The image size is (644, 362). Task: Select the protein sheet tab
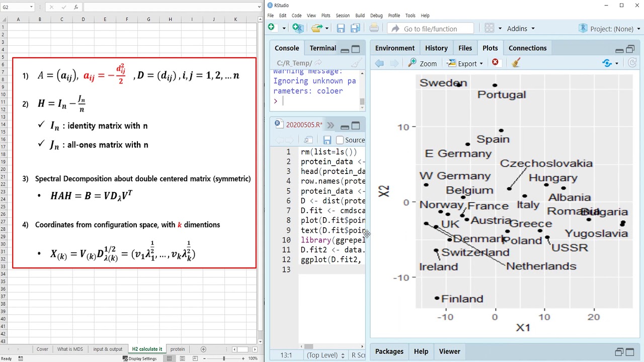(x=177, y=349)
